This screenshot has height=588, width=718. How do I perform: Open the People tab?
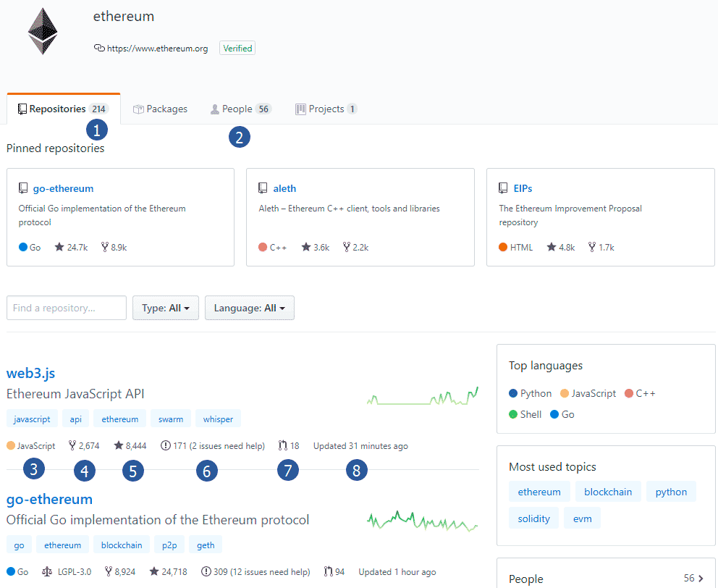tap(240, 109)
